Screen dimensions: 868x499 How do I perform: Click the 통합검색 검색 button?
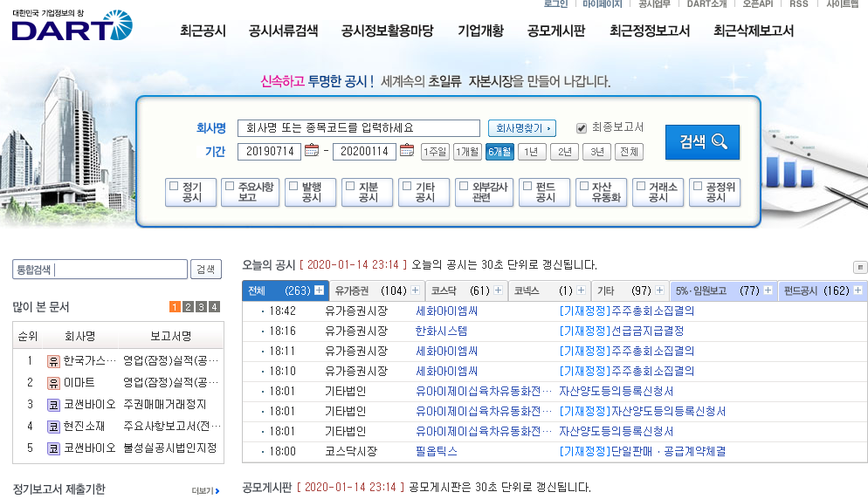[206, 270]
